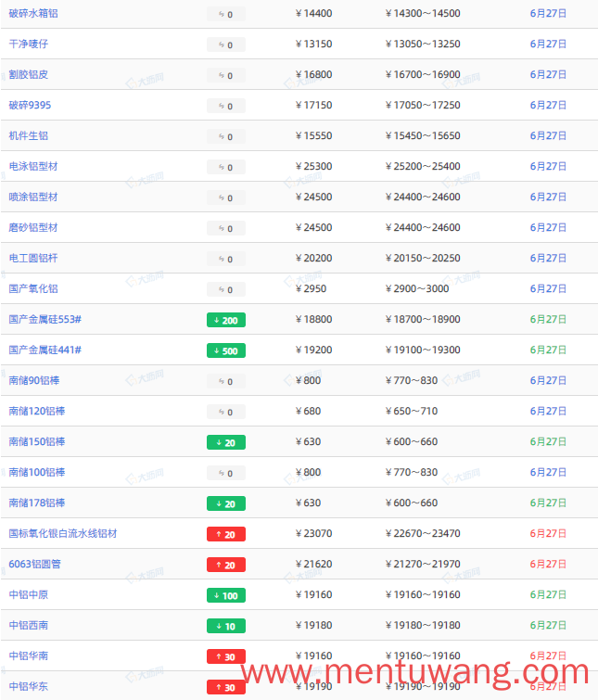Click the gray 0 change badge for 南储90铝棒
This screenshot has height=700, width=598.
(x=226, y=381)
